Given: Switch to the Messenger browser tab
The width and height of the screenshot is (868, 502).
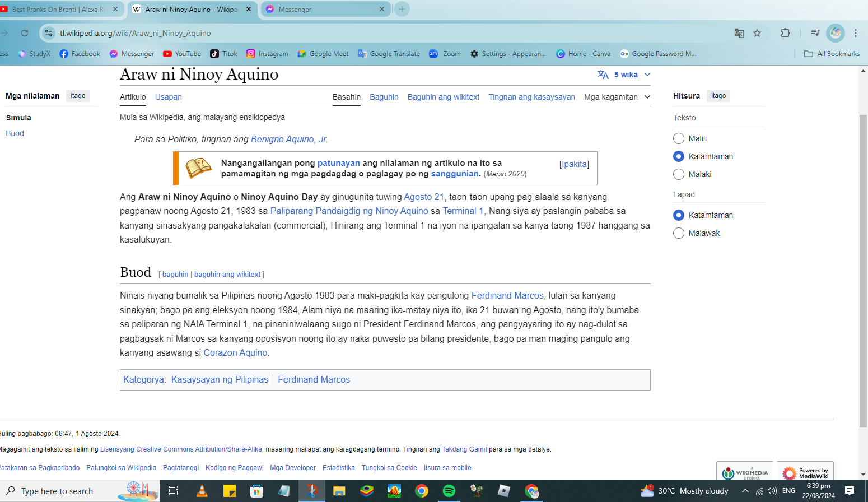Looking at the screenshot, I should [x=325, y=9].
